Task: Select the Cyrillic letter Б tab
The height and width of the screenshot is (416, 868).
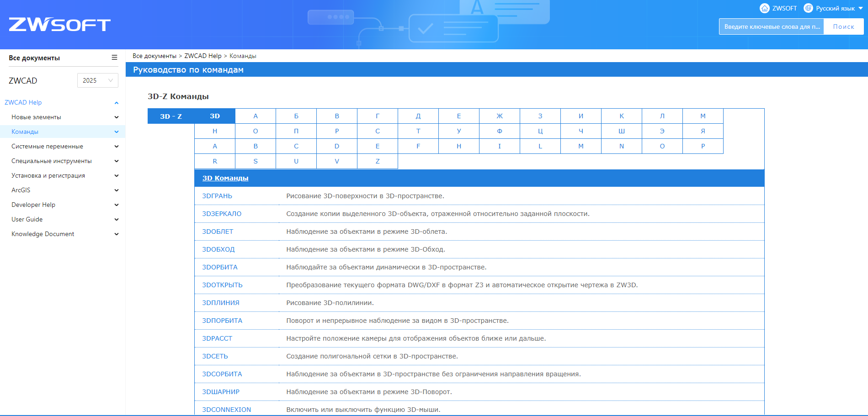Action: [x=296, y=116]
